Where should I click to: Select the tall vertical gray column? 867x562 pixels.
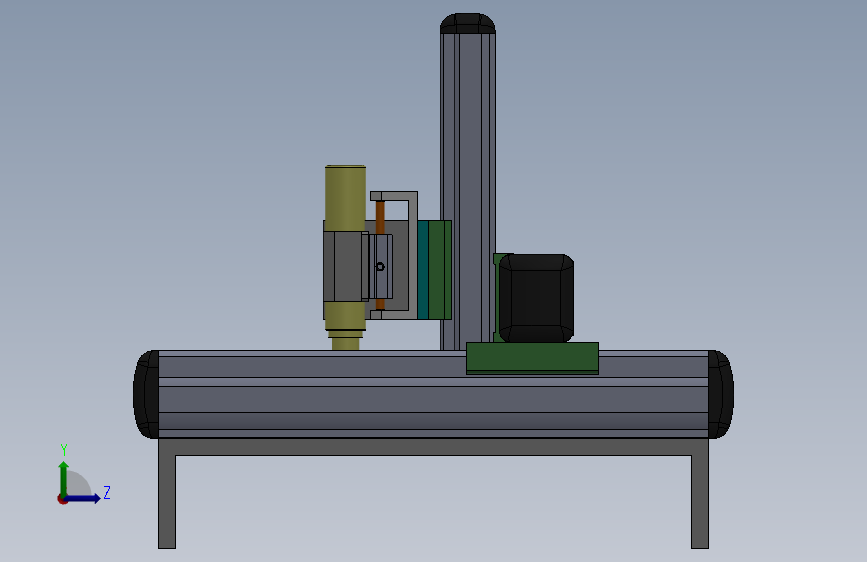click(468, 190)
